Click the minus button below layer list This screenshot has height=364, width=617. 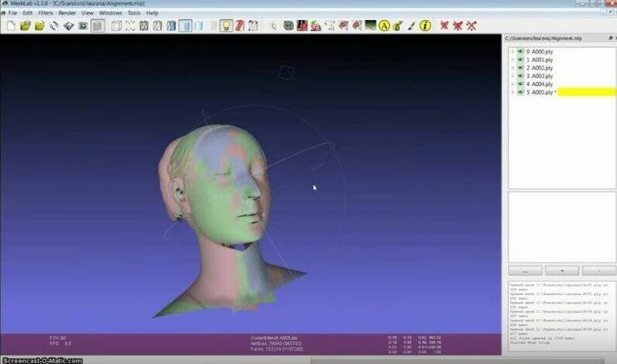pos(598,271)
